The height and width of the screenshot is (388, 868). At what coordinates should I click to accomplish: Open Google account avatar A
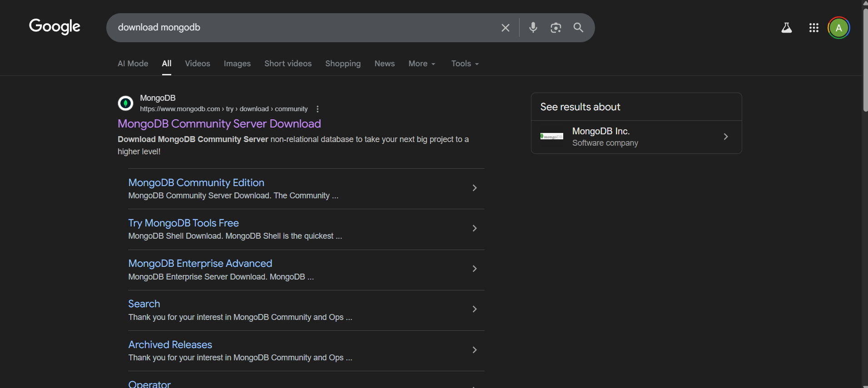(x=838, y=28)
